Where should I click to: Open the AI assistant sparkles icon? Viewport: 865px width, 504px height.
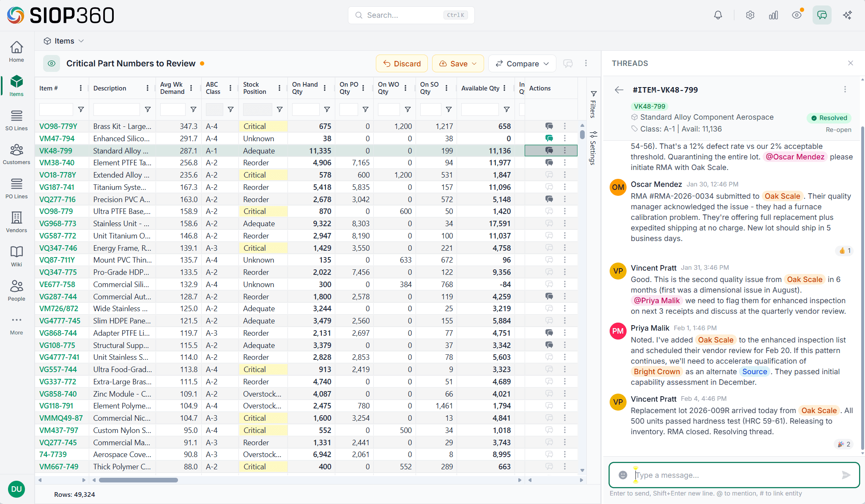(847, 15)
